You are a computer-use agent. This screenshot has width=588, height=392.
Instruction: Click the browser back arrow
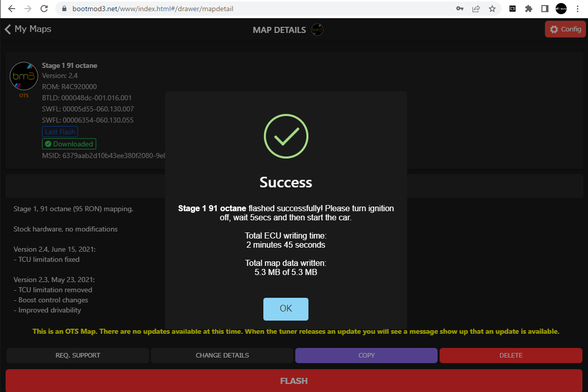point(11,9)
